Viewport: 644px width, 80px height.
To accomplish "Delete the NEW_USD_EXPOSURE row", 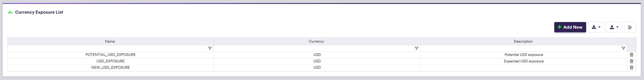I will (631, 67).
